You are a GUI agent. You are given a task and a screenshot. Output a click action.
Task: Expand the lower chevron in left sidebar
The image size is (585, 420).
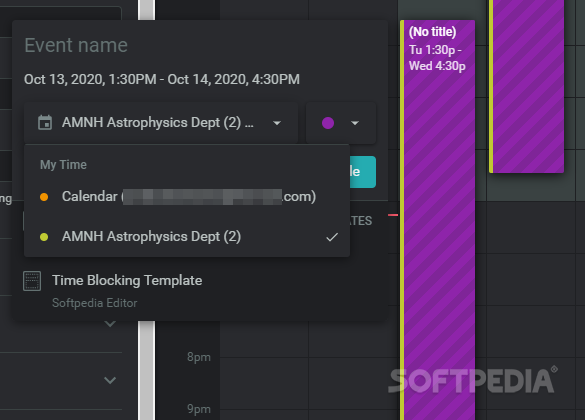tap(110, 380)
